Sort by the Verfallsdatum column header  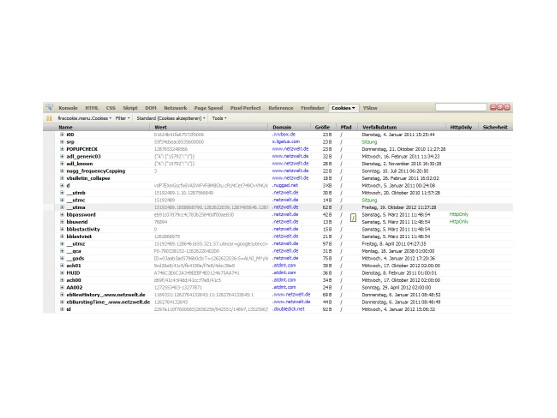coord(379,127)
